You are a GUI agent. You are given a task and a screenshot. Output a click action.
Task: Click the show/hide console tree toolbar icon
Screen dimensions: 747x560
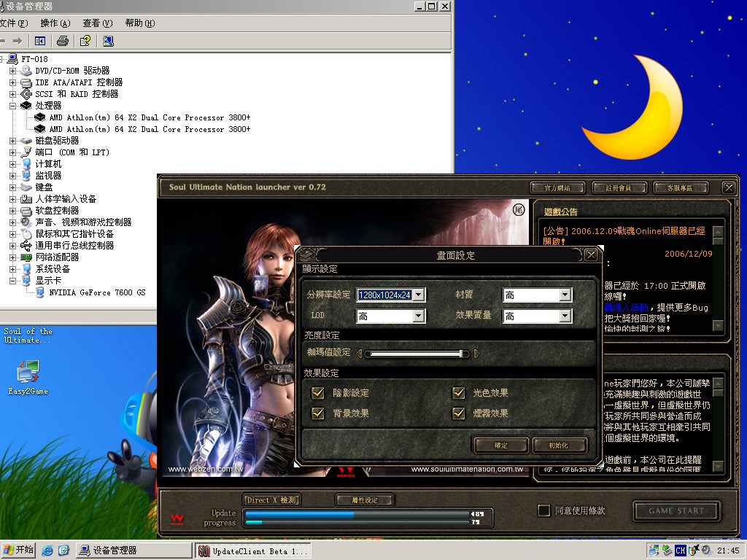(40, 42)
